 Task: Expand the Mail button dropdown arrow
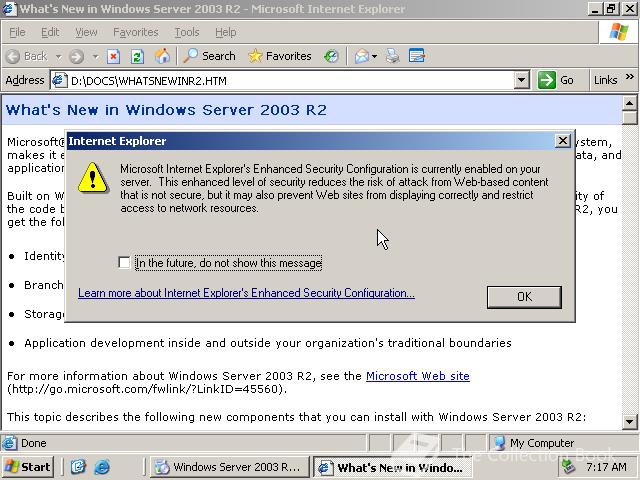pos(375,56)
